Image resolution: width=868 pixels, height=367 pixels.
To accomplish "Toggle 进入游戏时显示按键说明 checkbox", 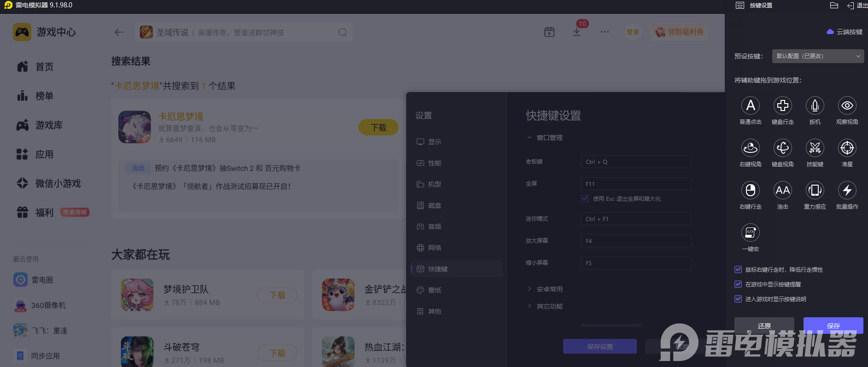I will tap(738, 299).
